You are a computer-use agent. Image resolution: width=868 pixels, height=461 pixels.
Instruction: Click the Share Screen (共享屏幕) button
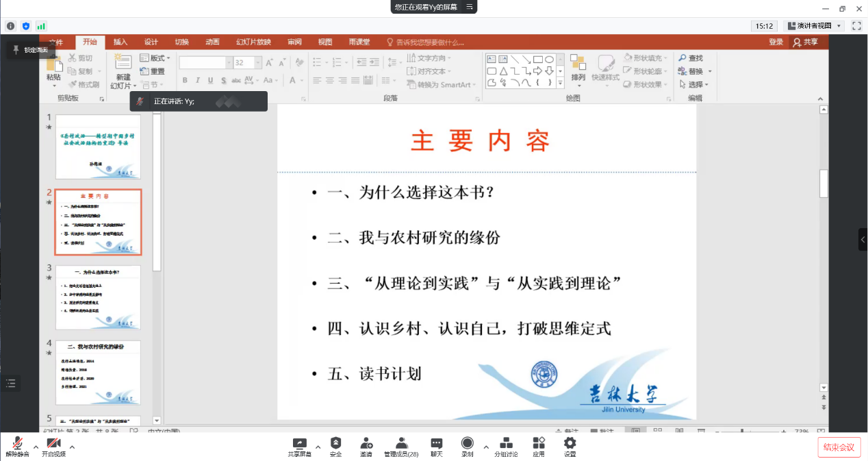299,446
